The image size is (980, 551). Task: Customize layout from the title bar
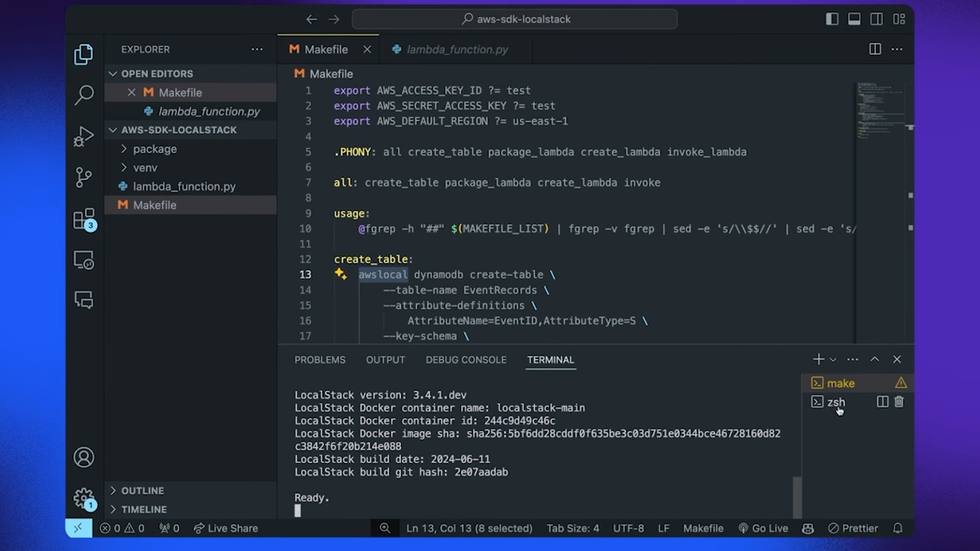[x=900, y=19]
